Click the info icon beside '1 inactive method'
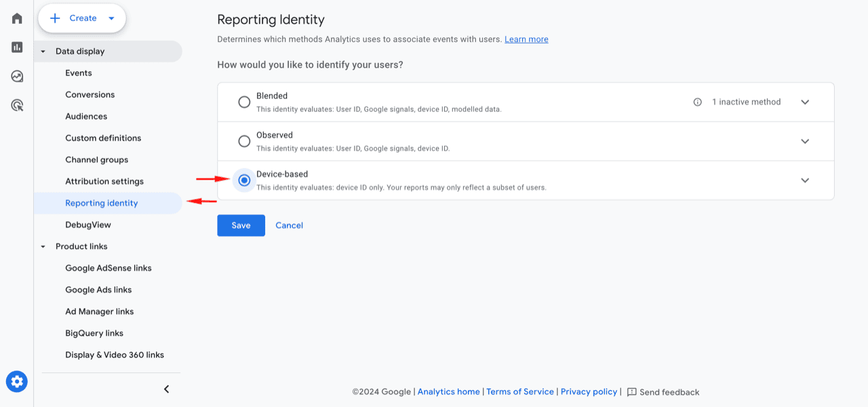 click(697, 102)
